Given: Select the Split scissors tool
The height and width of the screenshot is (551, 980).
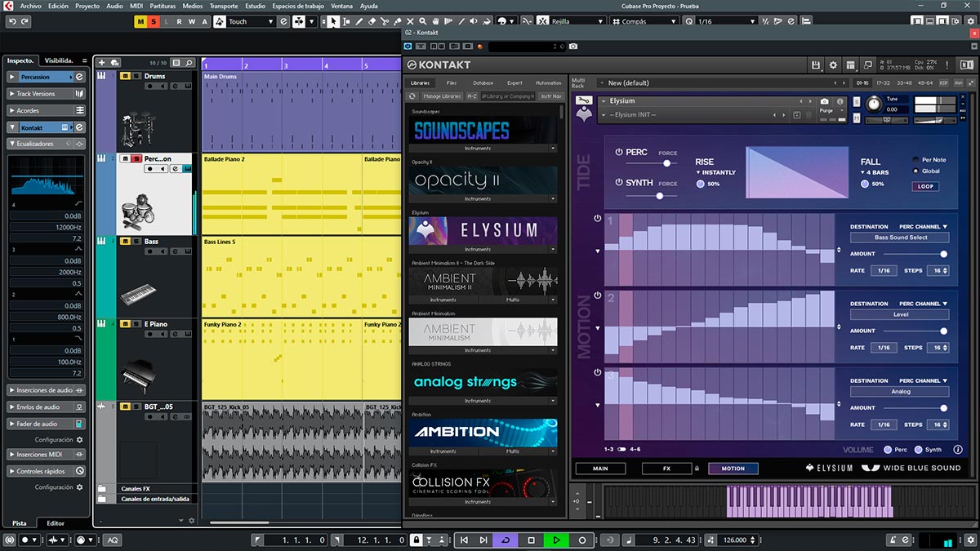Looking at the screenshot, I should [385, 21].
